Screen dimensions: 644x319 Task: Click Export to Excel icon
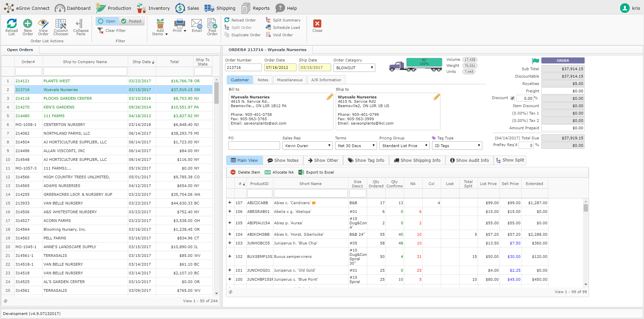(x=301, y=172)
